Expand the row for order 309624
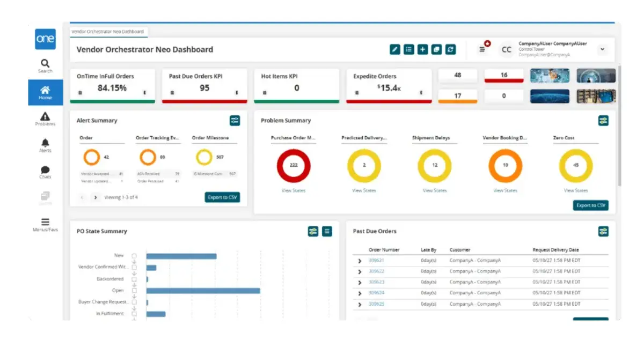 (x=360, y=293)
